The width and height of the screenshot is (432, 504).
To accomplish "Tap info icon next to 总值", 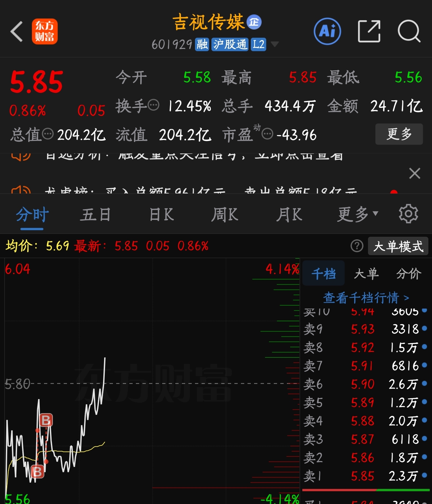I will (x=48, y=134).
